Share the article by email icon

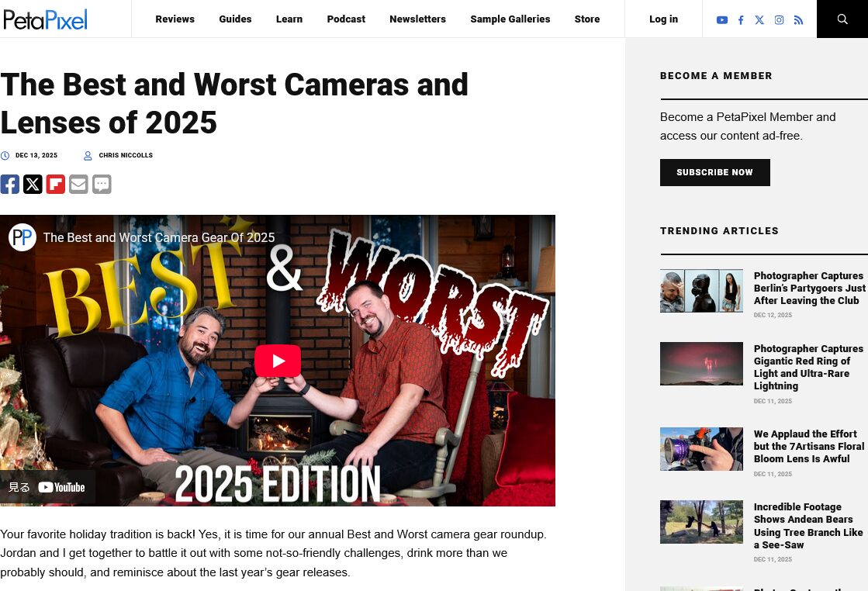(78, 184)
